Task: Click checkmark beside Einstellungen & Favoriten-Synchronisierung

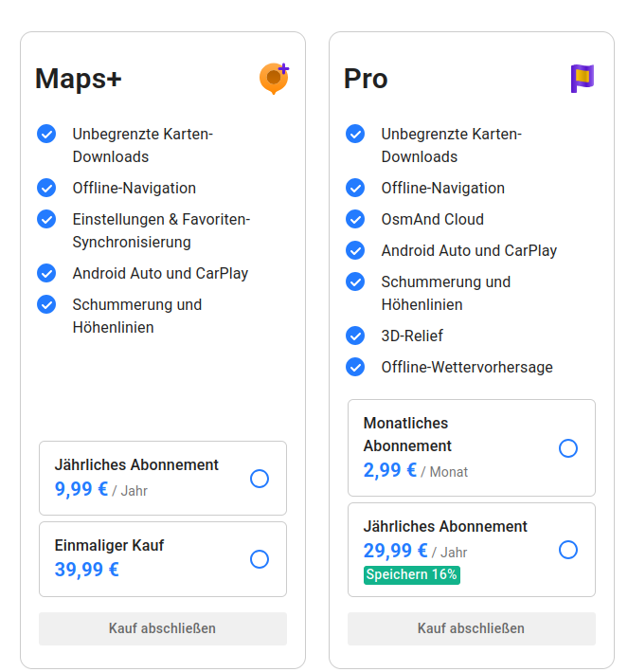Action: pyautogui.click(x=46, y=219)
